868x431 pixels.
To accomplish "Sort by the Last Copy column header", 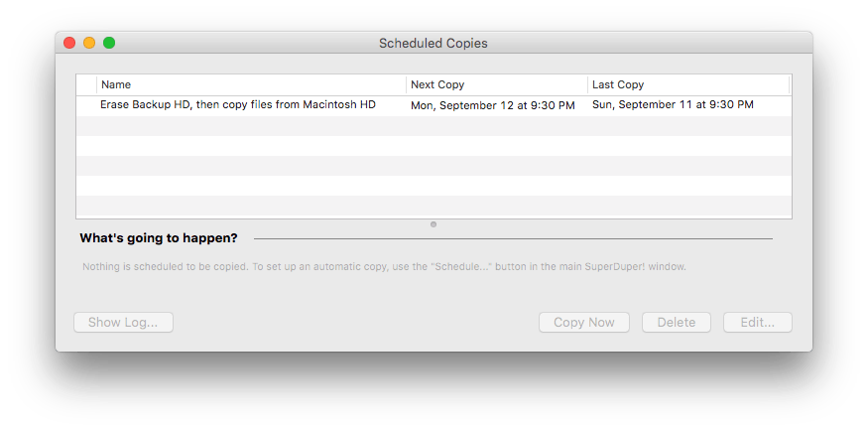I will (x=688, y=84).
